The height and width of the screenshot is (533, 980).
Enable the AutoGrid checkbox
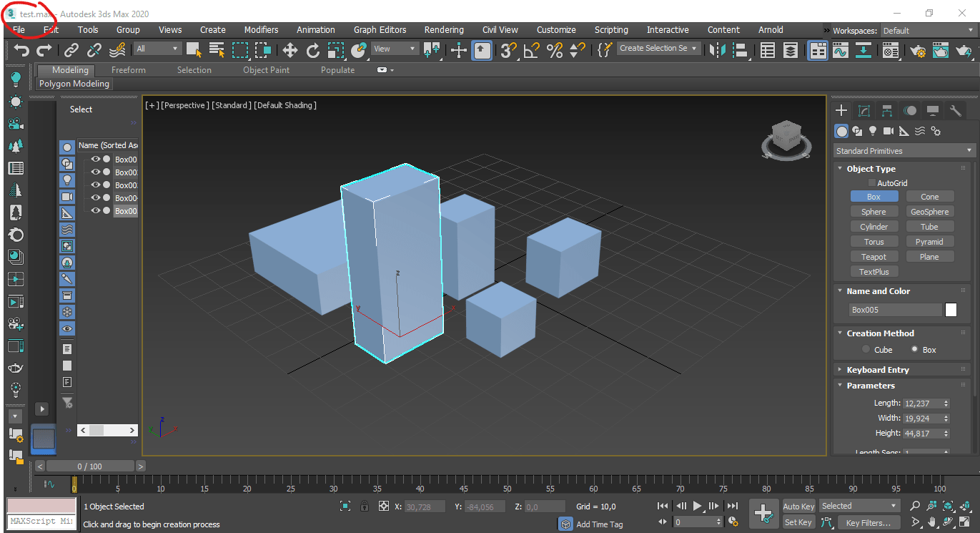(871, 183)
